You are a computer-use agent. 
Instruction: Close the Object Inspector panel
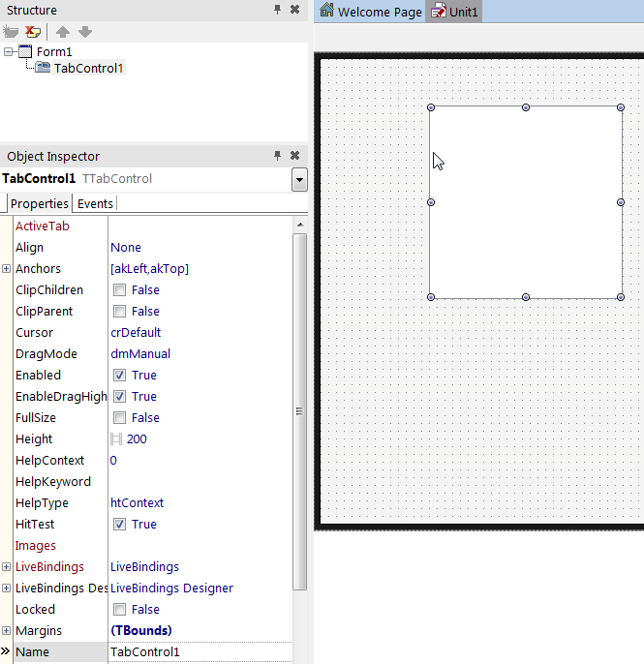coord(294,155)
